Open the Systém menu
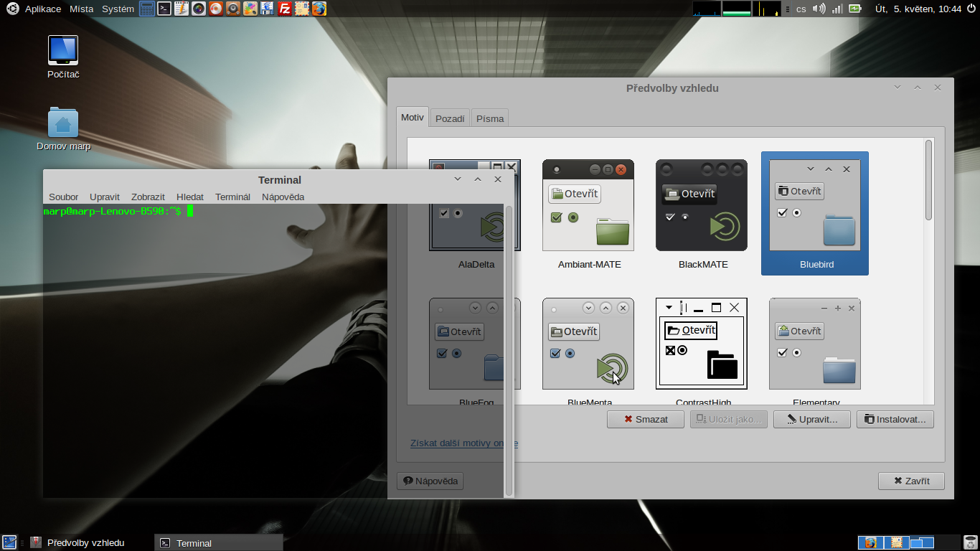The image size is (980, 551). (118, 9)
